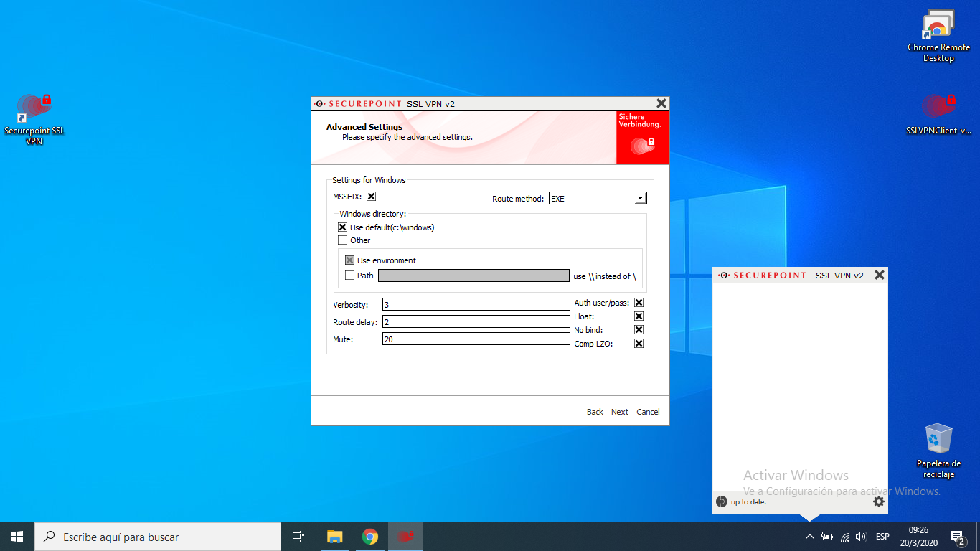980x551 pixels.
Task: Open Securepoint SSL VPN desktop shortcut
Action: pyautogui.click(x=34, y=118)
